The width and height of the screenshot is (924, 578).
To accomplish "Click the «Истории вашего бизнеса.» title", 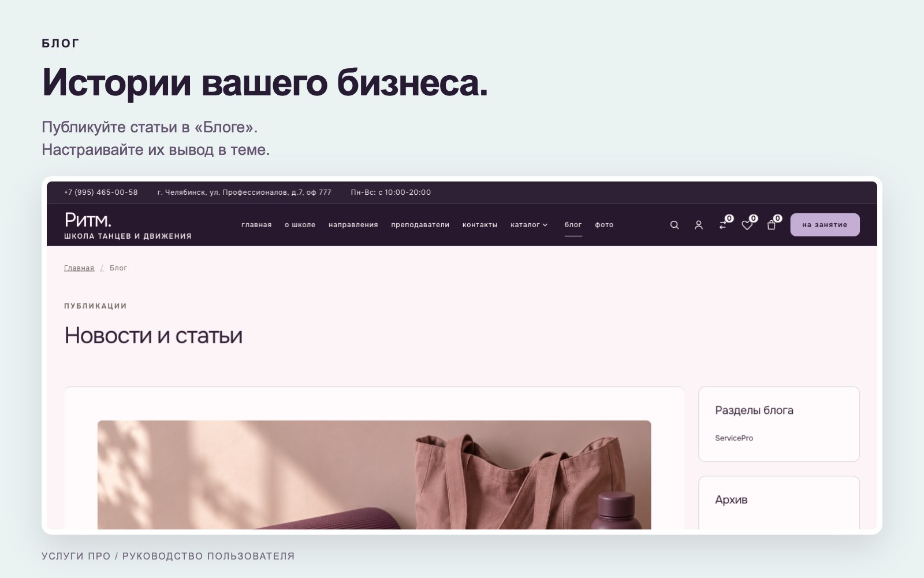I will (x=265, y=83).
